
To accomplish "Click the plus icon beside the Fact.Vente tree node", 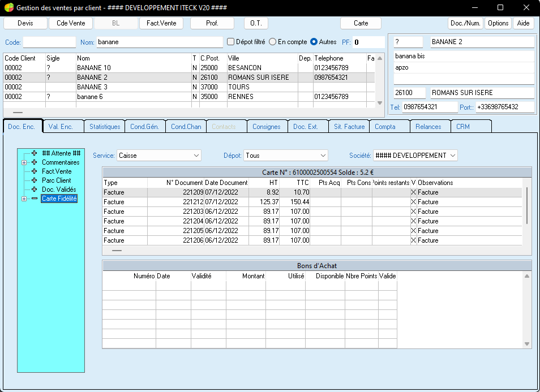I will (34, 171).
